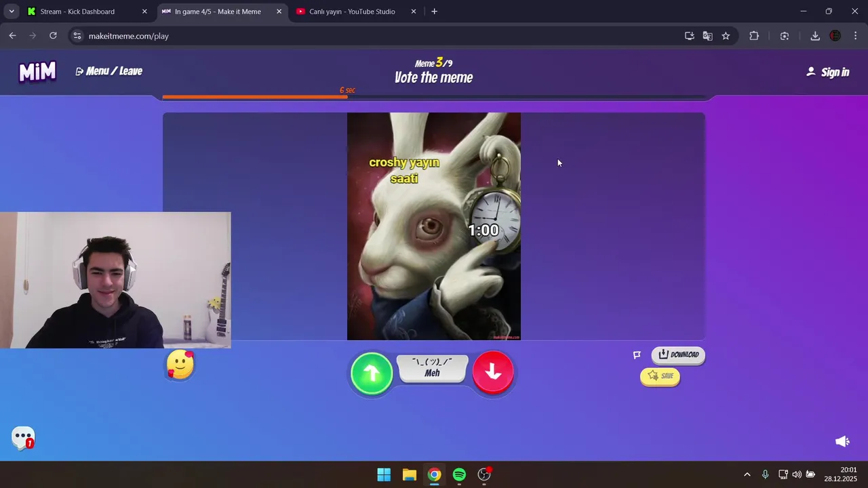Show hidden system tray icons
The image size is (868, 488).
(x=747, y=474)
